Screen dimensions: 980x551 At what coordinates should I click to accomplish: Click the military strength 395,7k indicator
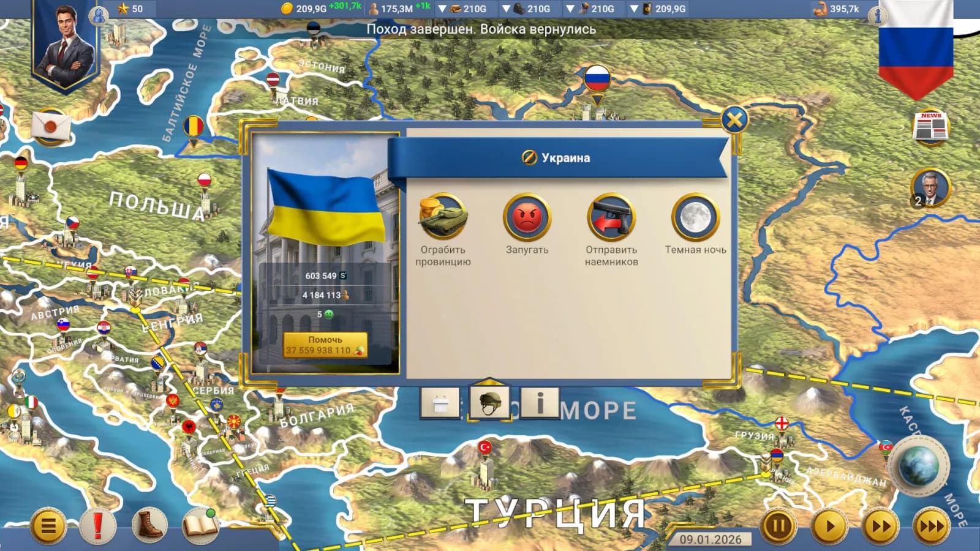837,9
